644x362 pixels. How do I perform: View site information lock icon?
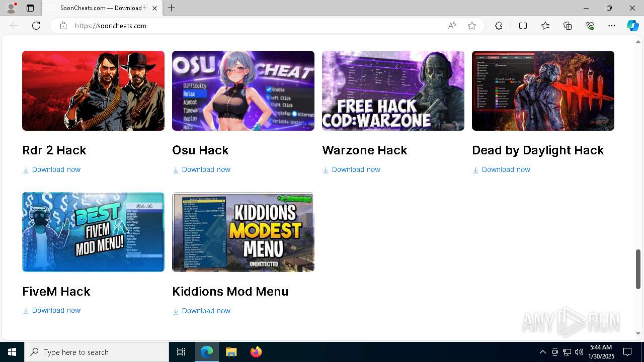tap(63, 26)
